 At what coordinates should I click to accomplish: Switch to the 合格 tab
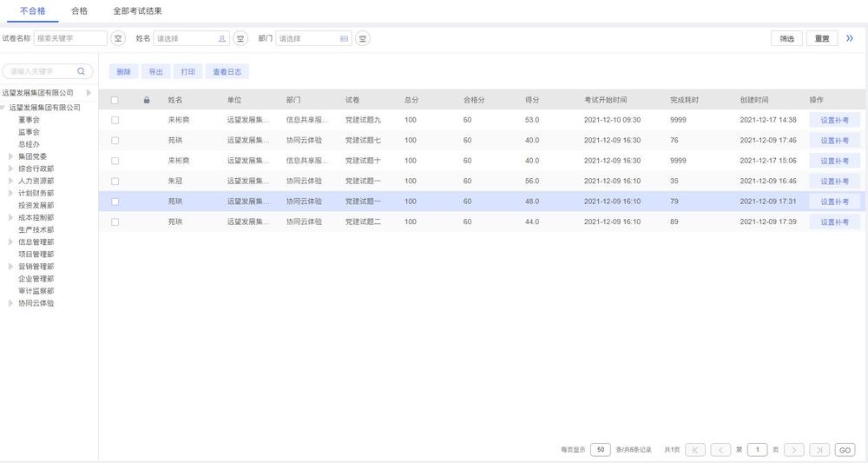(x=79, y=11)
